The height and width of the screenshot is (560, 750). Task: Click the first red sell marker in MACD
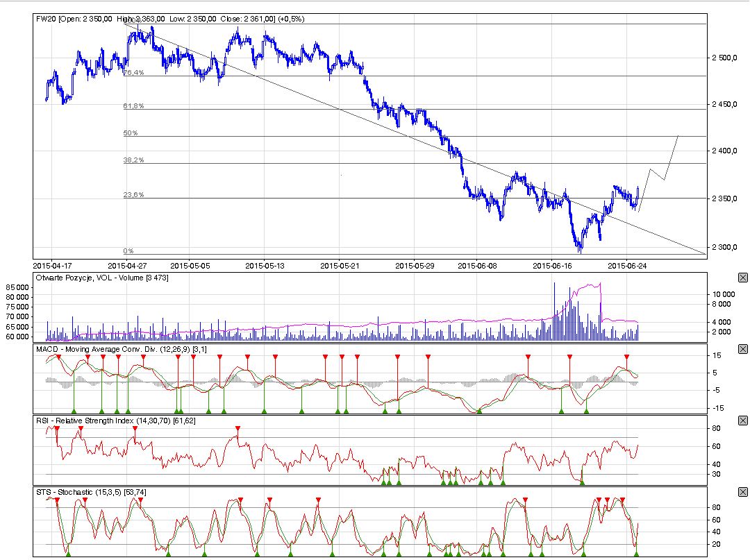click(59, 357)
